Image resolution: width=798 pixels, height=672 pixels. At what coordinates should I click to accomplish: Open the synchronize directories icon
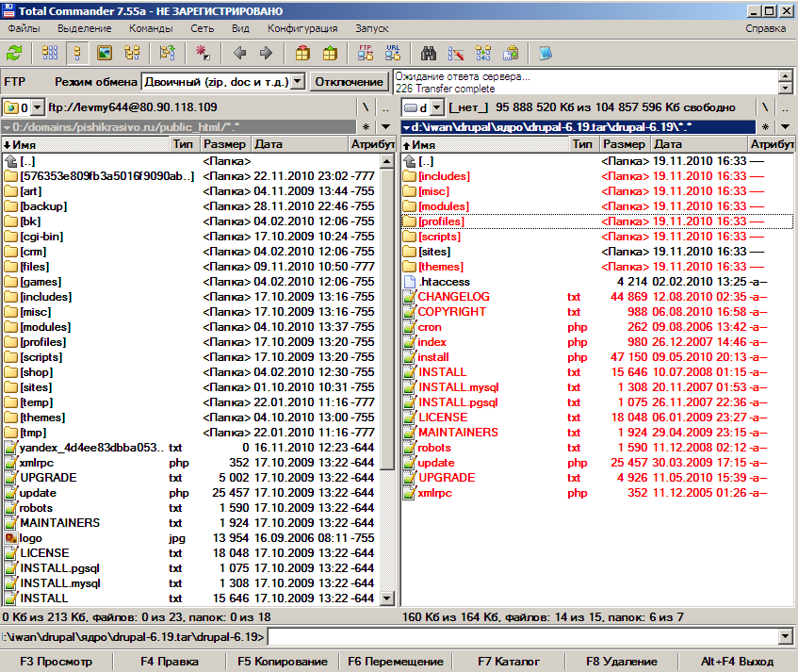point(483,53)
